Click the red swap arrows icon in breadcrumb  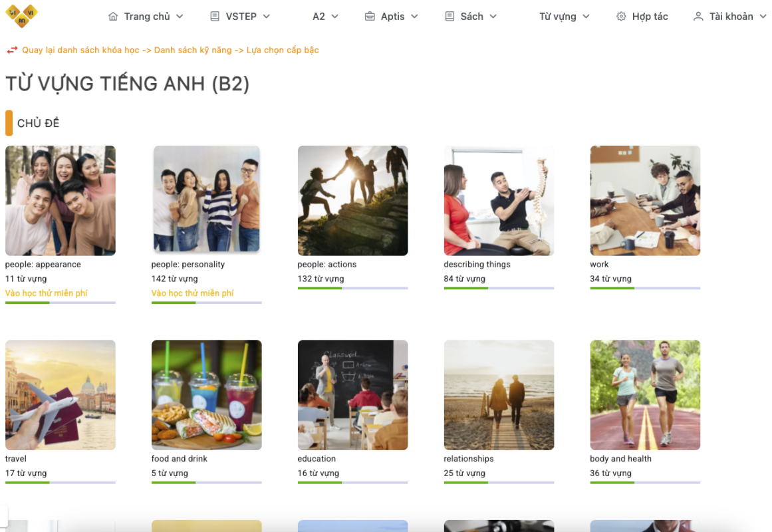click(13, 50)
